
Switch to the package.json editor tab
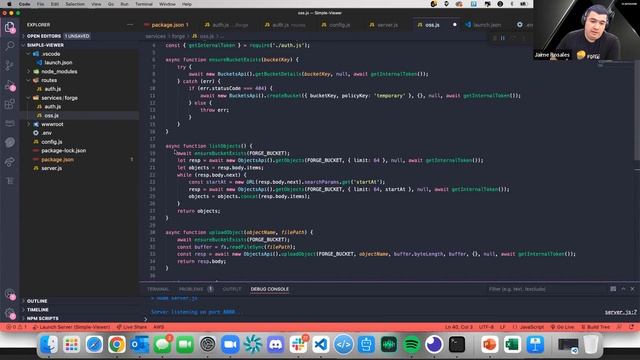[169, 25]
